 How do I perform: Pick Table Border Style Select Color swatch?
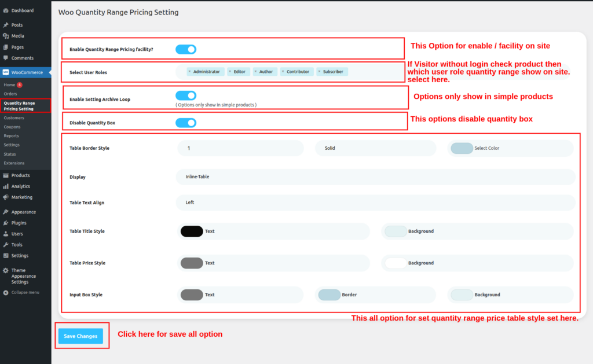462,148
